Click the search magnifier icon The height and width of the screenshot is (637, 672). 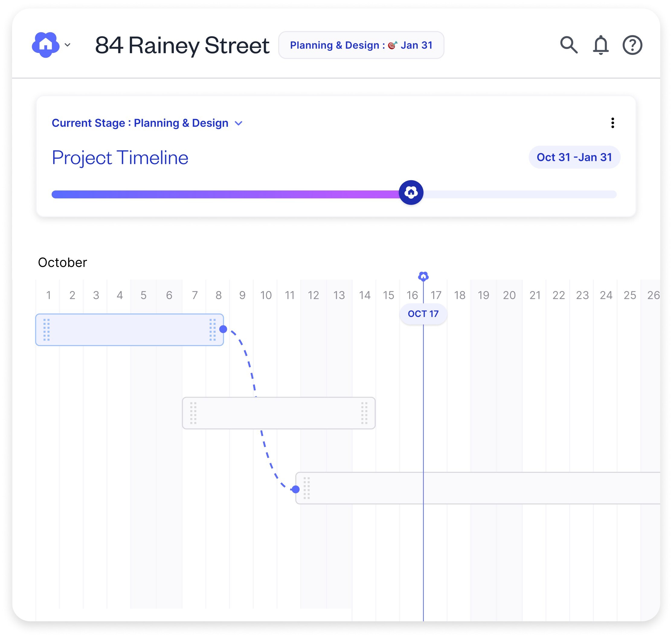click(568, 45)
